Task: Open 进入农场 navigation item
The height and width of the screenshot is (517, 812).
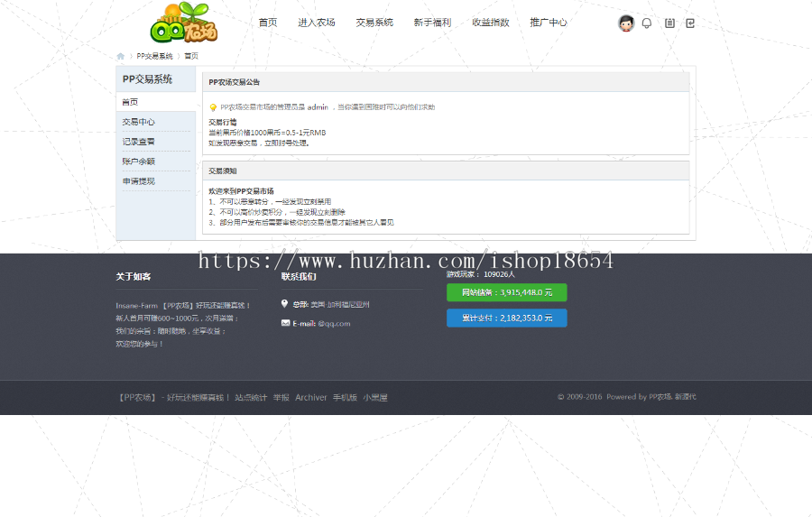Action: click(x=317, y=23)
